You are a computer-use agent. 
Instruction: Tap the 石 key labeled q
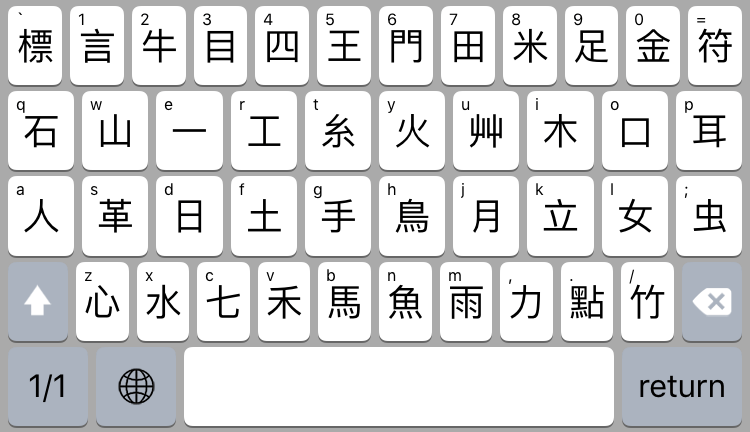(41, 131)
